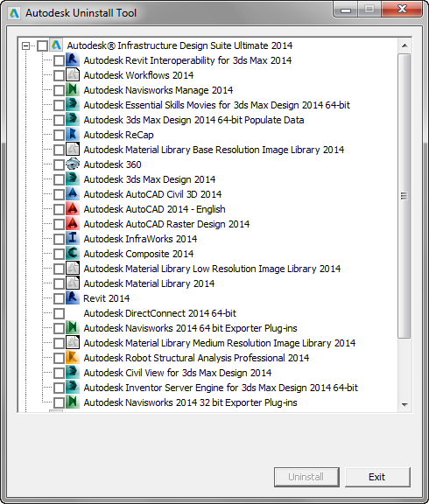The image size is (429, 504).
Task: Select the AutoCAD Civil 3D 2014 checkbox
Action: pyautogui.click(x=59, y=194)
